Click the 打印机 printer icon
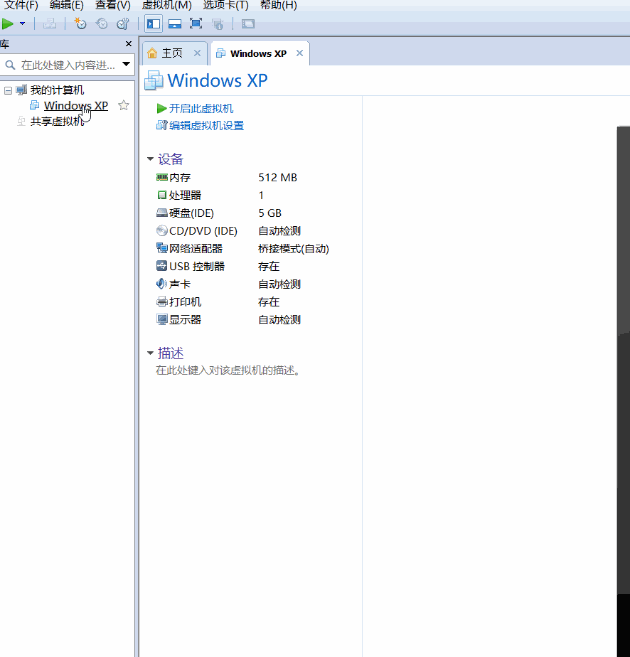630x657 pixels. [162, 301]
